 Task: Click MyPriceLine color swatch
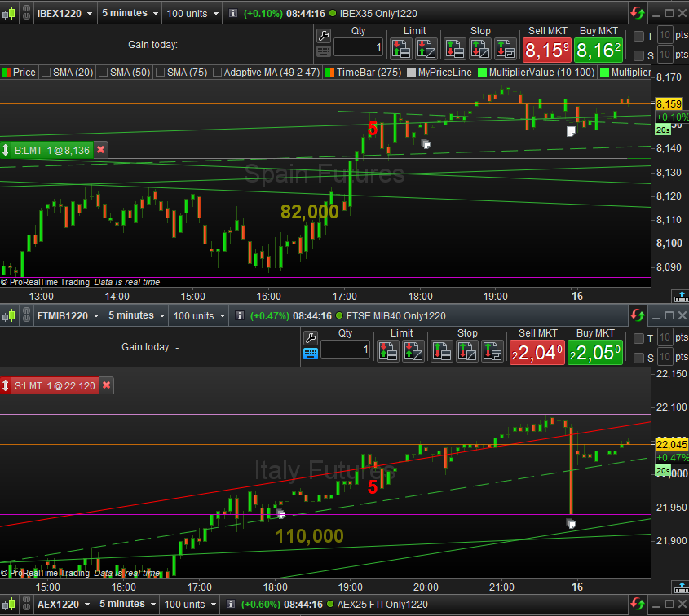411,73
